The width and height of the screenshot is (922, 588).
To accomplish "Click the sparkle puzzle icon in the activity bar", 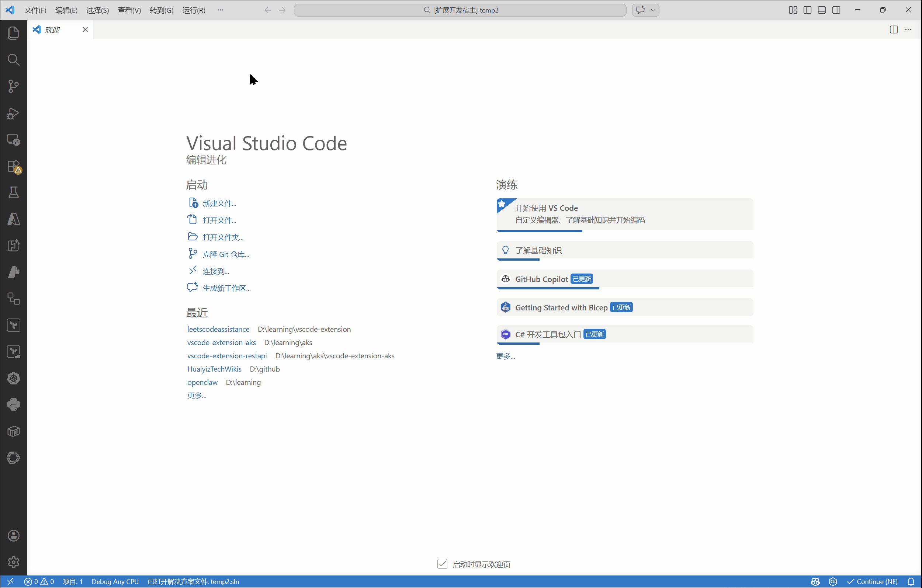I will pos(13,246).
